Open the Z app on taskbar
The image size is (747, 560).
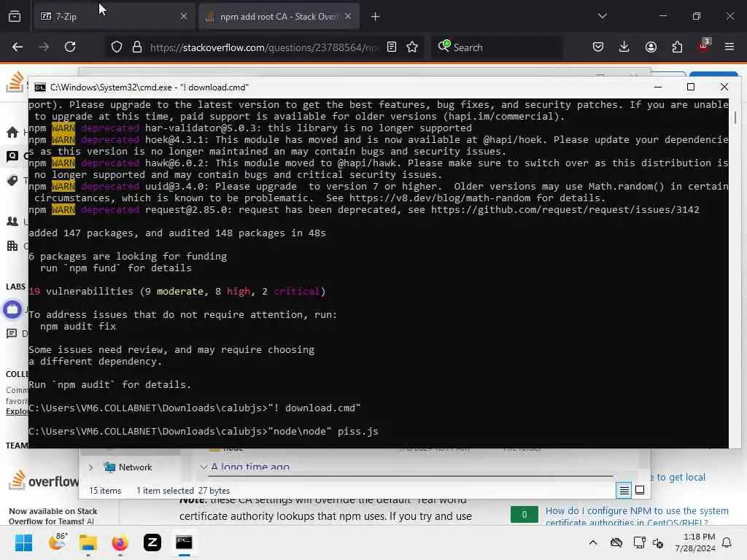tap(152, 542)
